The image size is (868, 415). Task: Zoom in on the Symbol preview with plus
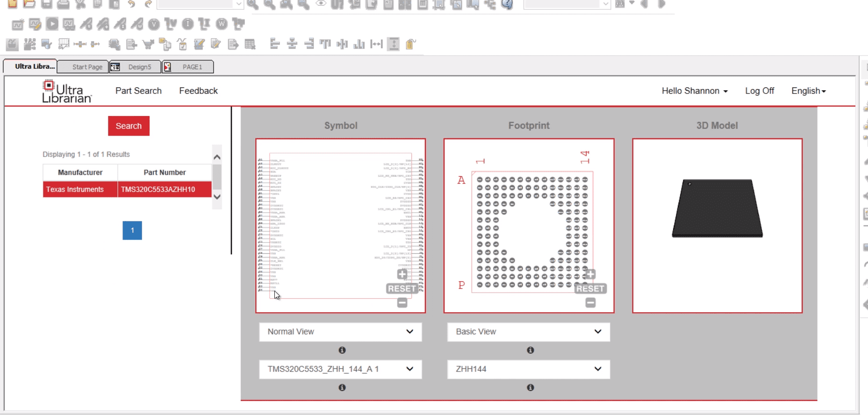coord(402,274)
